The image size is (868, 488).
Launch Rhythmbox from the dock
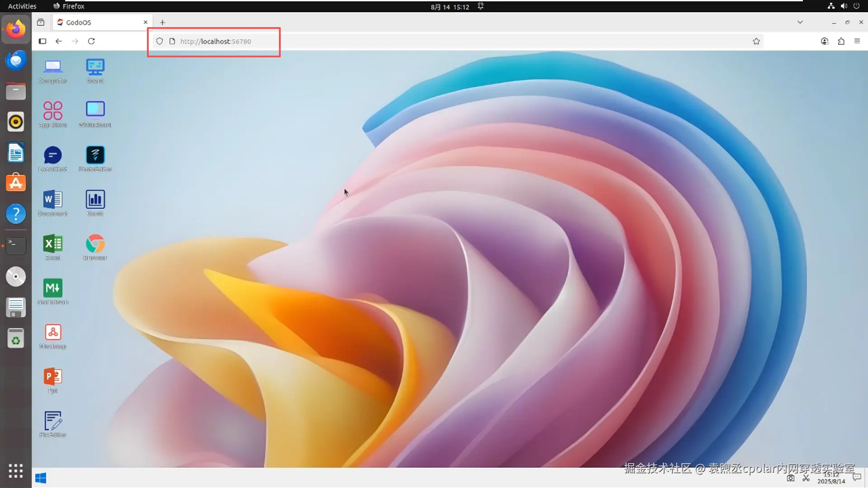pos(16,122)
